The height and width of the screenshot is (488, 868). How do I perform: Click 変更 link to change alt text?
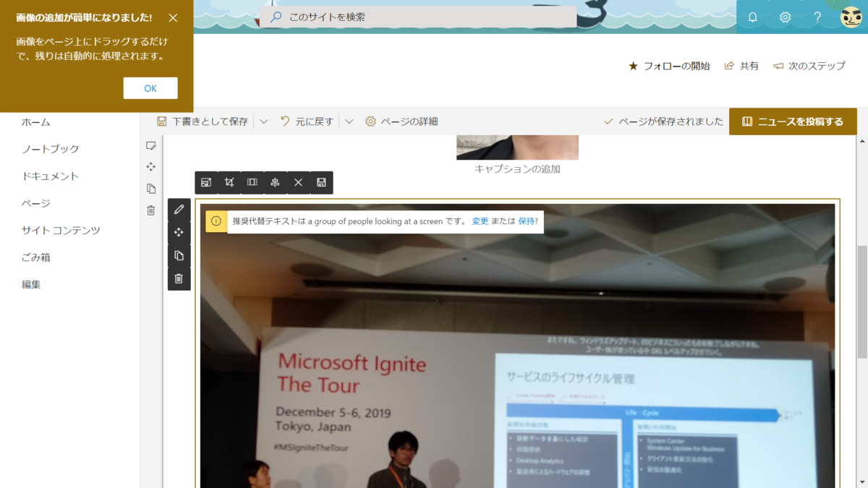(x=480, y=221)
